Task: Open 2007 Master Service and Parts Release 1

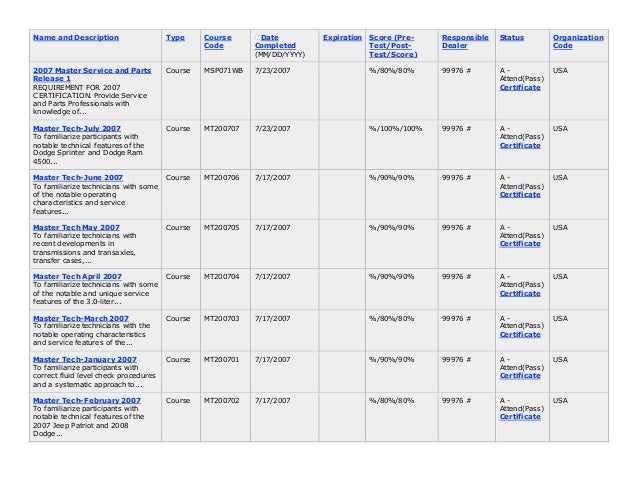Action: 92,74
